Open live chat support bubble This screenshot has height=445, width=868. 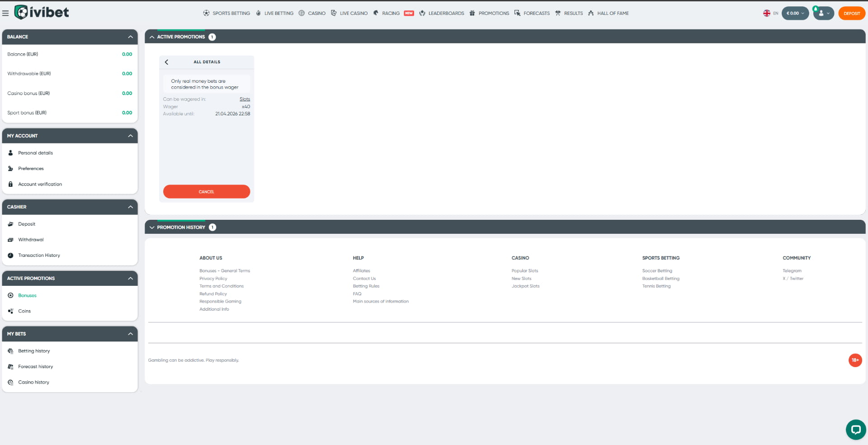pos(855,429)
